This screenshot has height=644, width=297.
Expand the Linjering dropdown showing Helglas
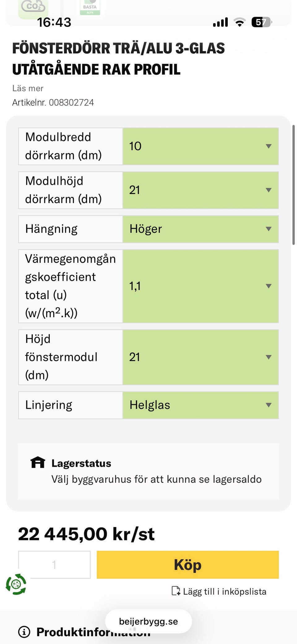coord(200,405)
